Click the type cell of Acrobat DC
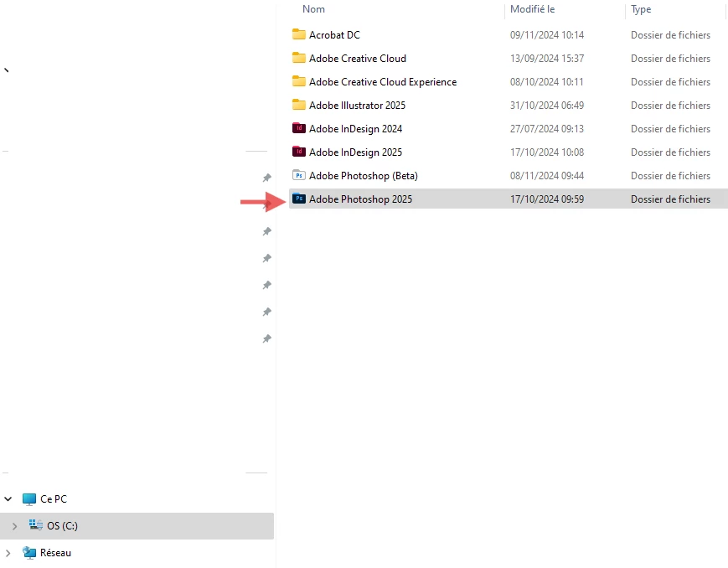Image resolution: width=728 pixels, height=568 pixels. click(670, 35)
